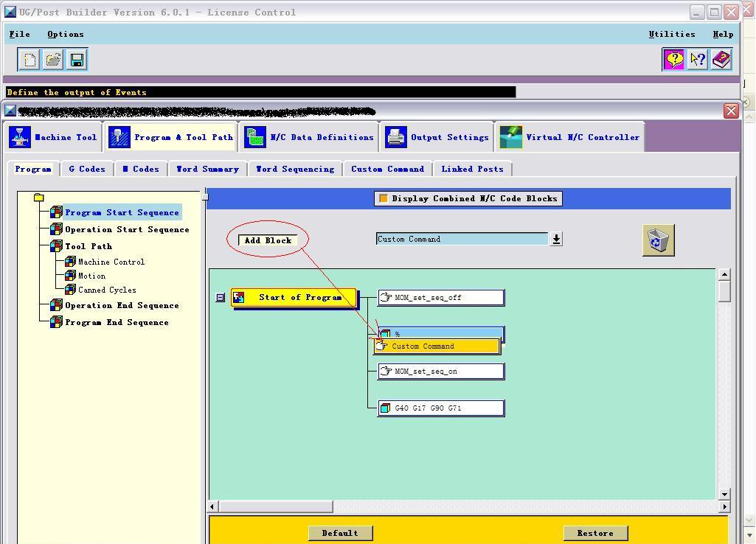The width and height of the screenshot is (756, 544).
Task: Click the Machine Control node icon
Action: tap(70, 262)
